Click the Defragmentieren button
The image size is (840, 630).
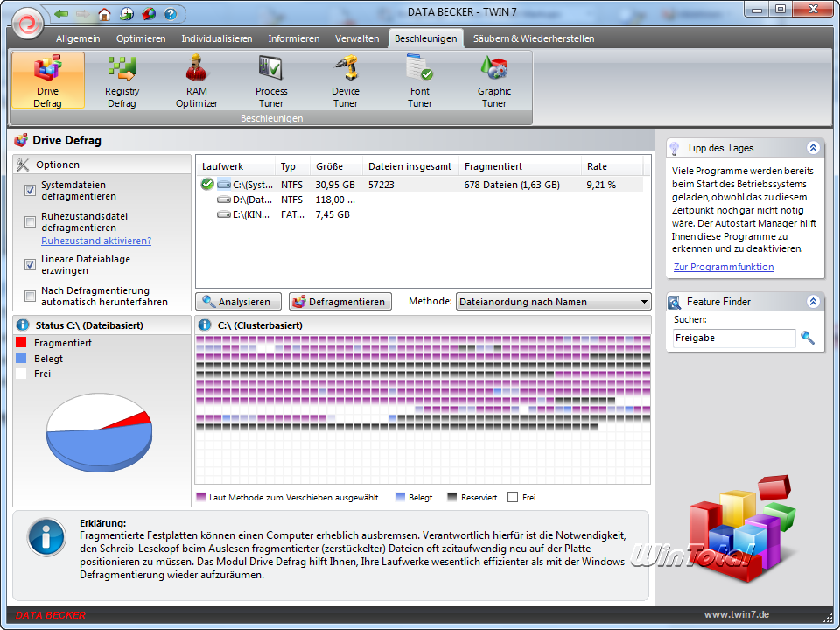click(340, 302)
